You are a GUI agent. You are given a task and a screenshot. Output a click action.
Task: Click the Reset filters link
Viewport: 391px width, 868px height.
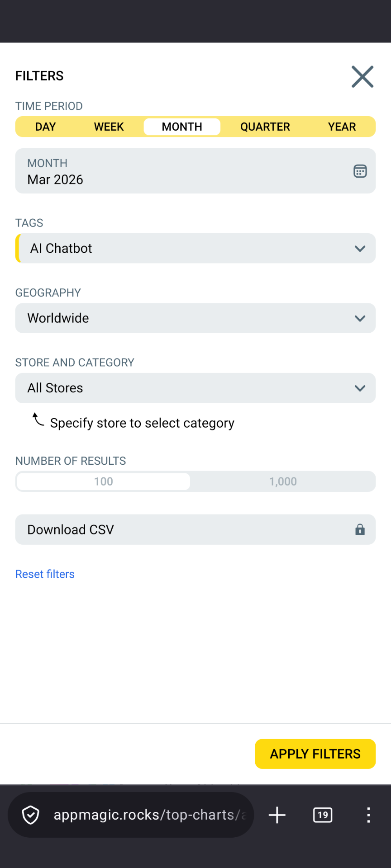(45, 574)
